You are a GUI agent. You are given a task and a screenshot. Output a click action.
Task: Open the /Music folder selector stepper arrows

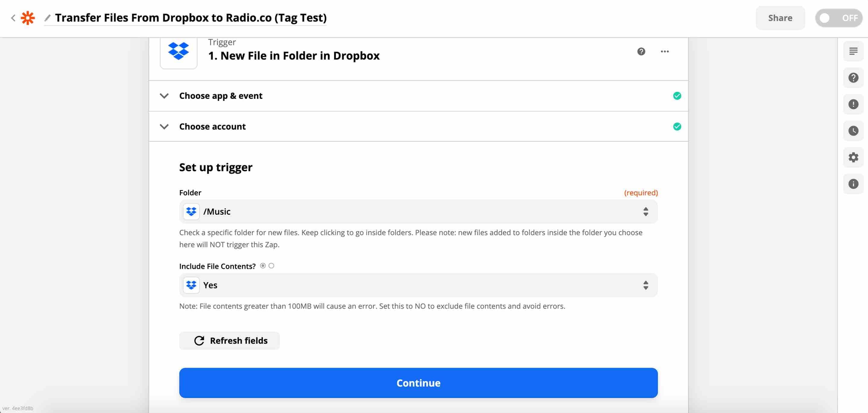[646, 212]
